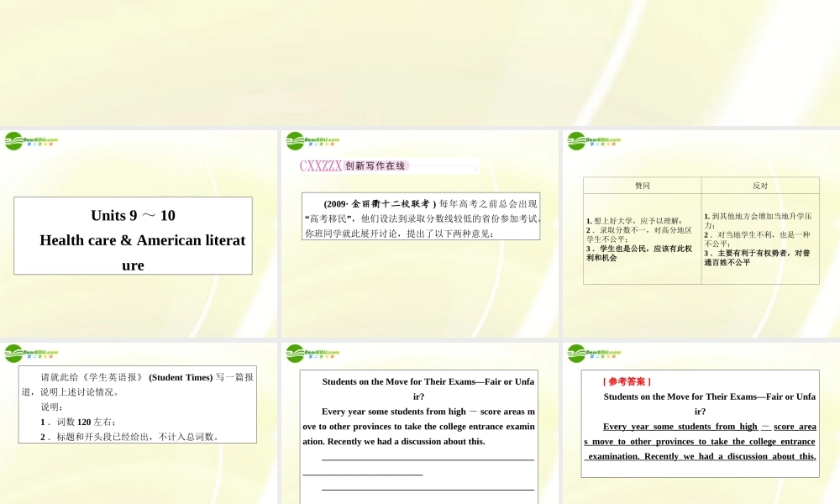The image size is (840, 504).
Task: Select the 2009·金丽衢十二校联考 text box
Action: [x=420, y=218]
